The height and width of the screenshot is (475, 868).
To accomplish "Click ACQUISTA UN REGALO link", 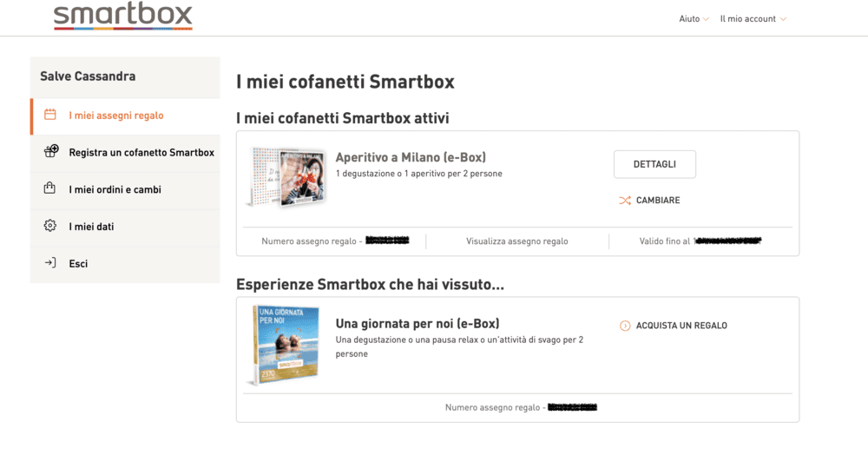I will point(681,326).
